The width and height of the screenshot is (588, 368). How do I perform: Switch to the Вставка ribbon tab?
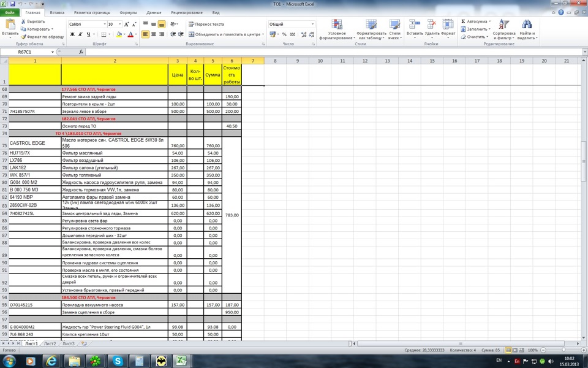[57, 12]
